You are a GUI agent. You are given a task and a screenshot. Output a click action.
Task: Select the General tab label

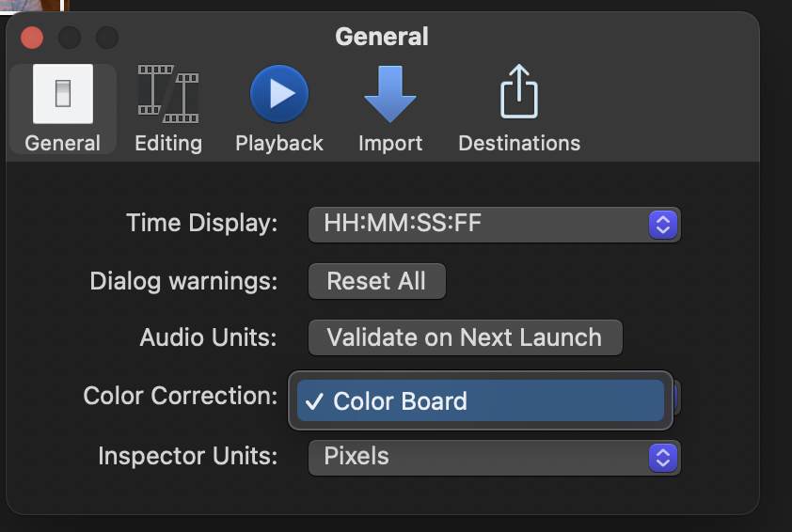63,144
